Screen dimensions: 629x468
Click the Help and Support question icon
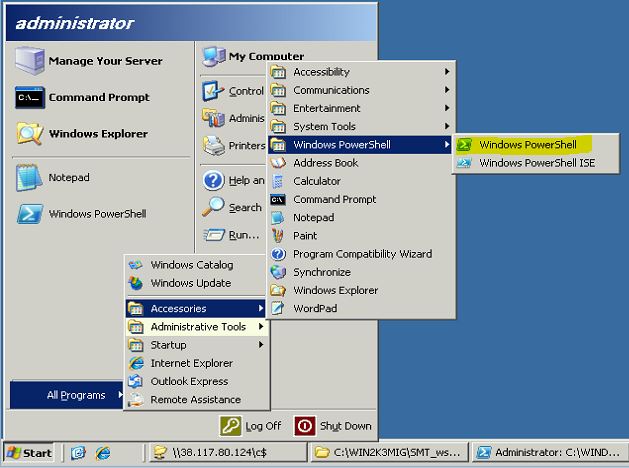[x=213, y=180]
